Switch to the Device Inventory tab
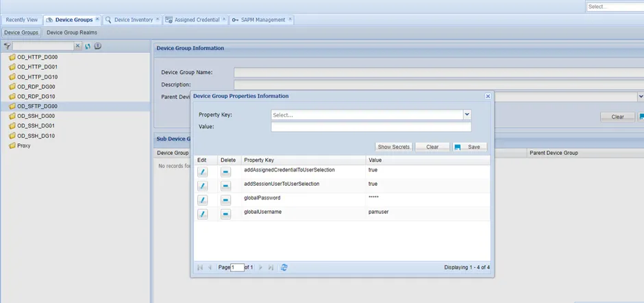The width and height of the screenshot is (644, 303). pos(134,20)
